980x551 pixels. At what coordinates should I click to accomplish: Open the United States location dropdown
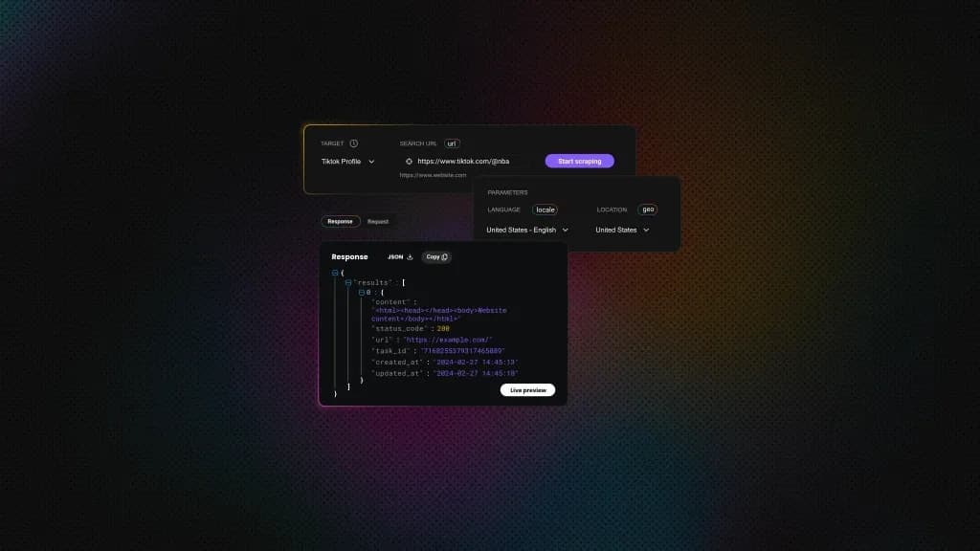[x=622, y=230]
